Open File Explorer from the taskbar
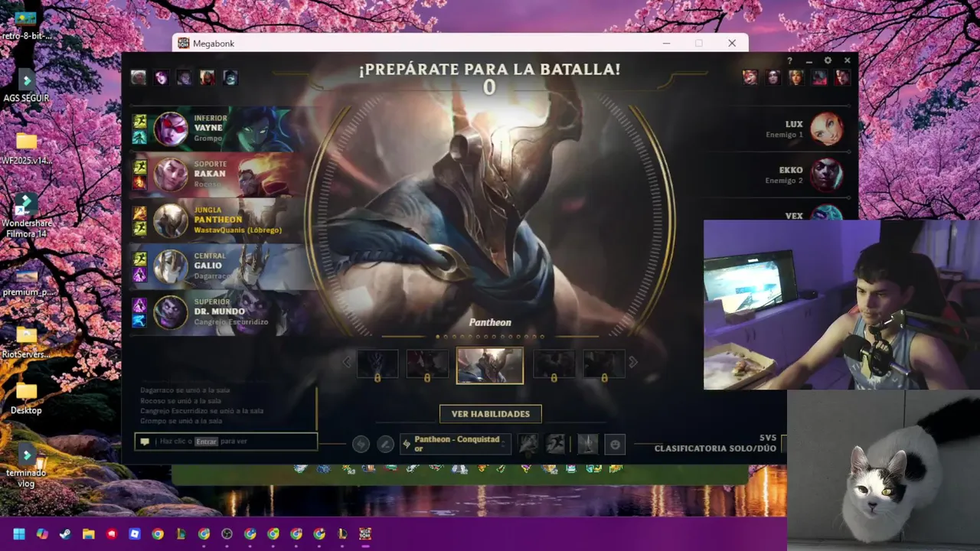Screen dimensions: 980x551 (x=88, y=533)
